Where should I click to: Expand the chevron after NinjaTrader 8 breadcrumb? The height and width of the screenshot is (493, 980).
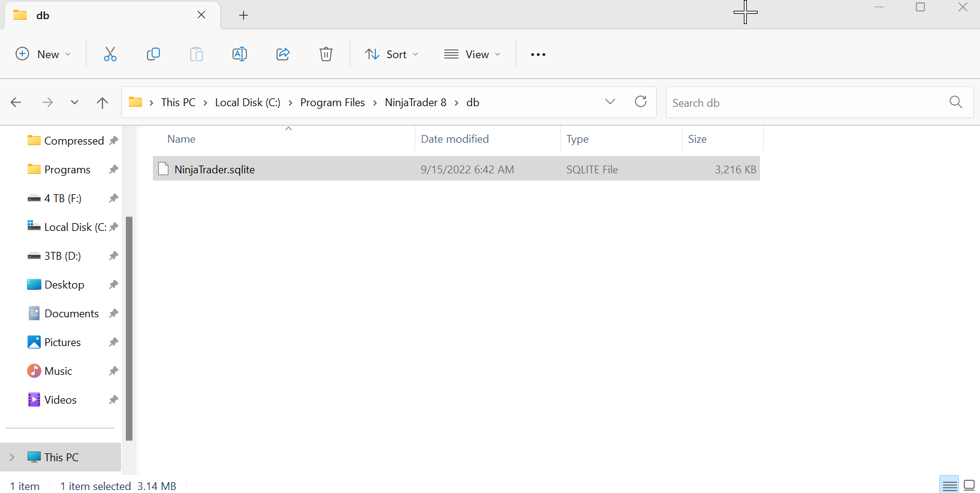(456, 103)
